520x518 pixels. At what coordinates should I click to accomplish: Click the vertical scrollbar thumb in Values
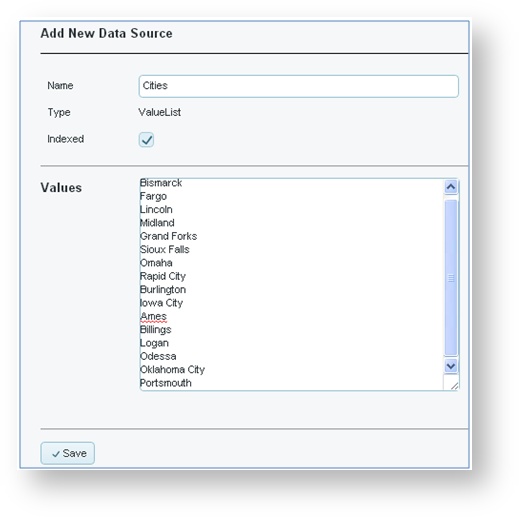pyautogui.click(x=451, y=277)
